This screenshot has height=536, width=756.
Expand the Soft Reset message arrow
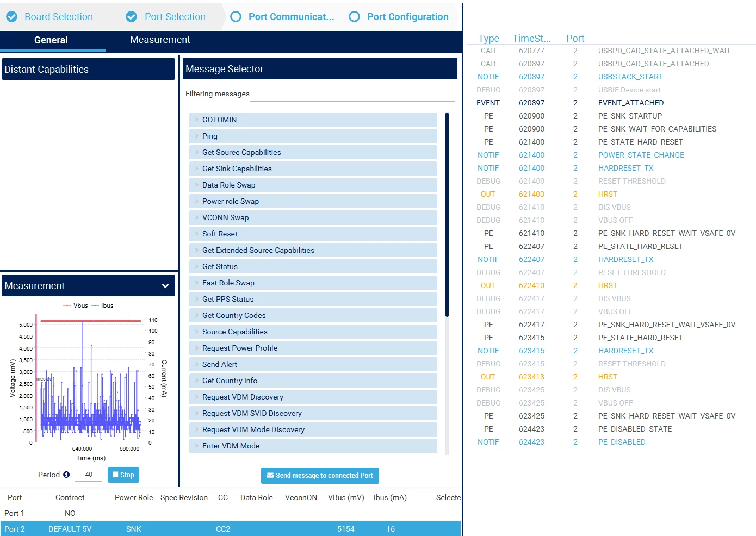[196, 234]
